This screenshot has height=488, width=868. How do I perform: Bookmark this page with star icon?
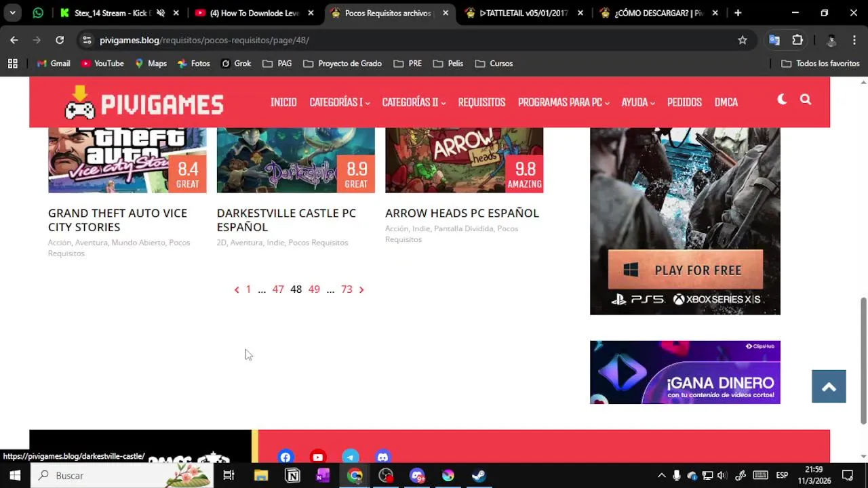(x=743, y=40)
